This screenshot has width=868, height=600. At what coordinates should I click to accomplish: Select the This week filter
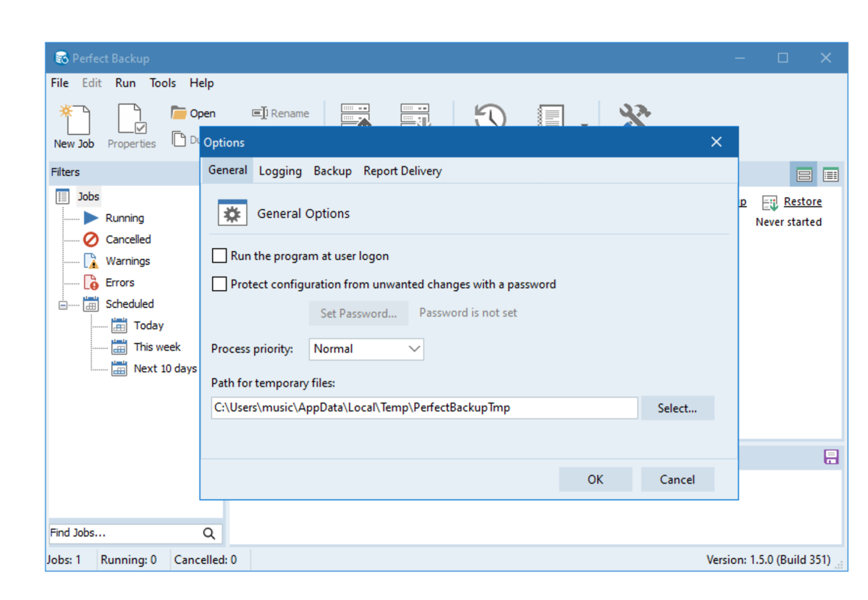coord(156,347)
